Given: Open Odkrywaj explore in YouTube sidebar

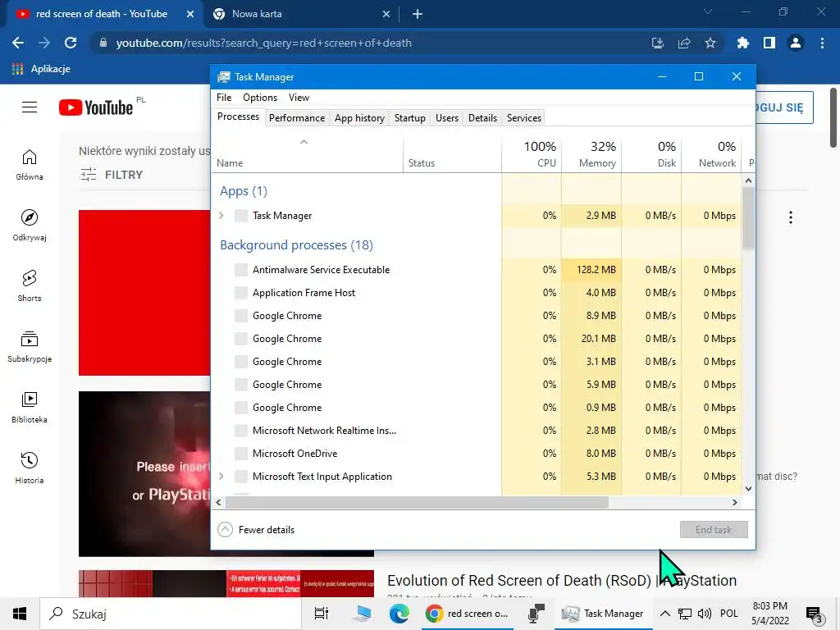Looking at the screenshot, I should [30, 225].
